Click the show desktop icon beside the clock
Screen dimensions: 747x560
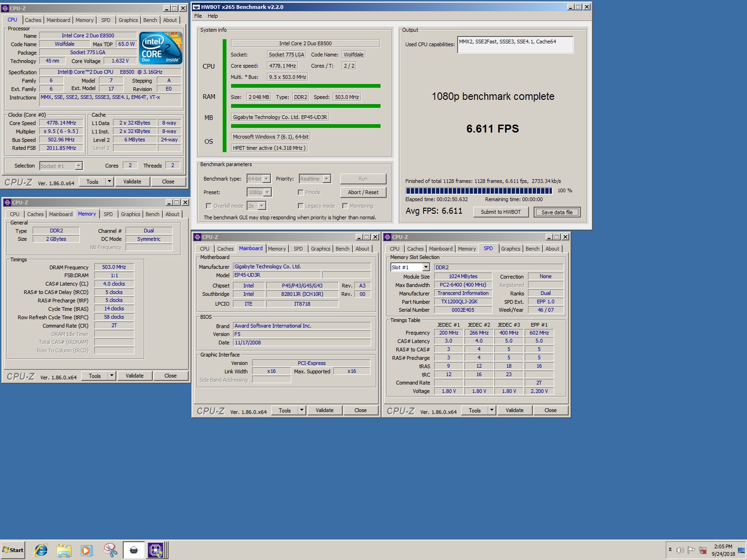(741, 550)
